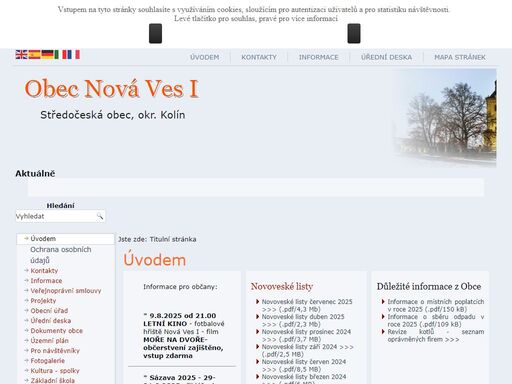Open Obecní úřad in the sidebar

[x=49, y=311]
